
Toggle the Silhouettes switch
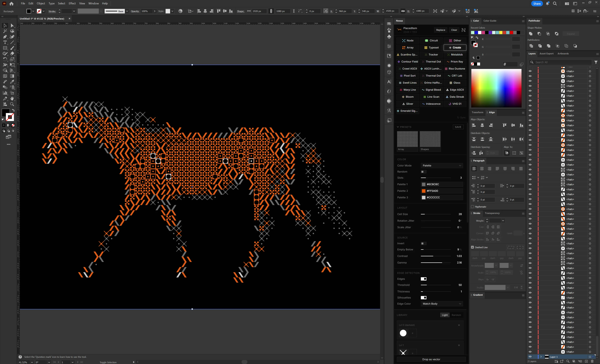pos(424,298)
